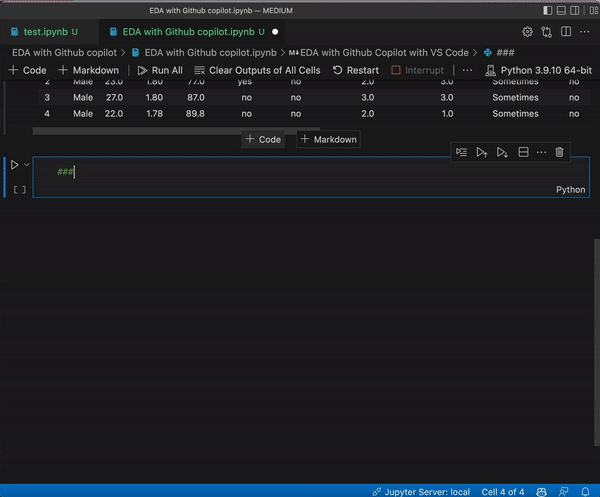Split editor right icon

566,32
